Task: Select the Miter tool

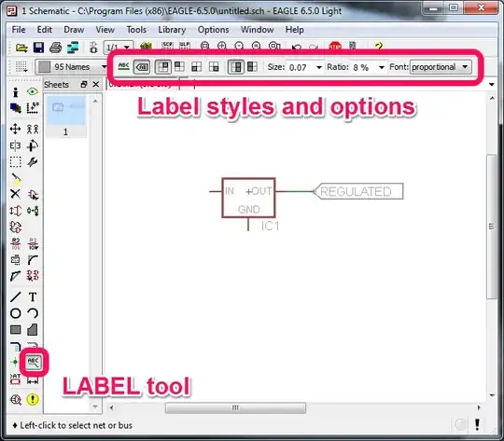Action: click(33, 259)
